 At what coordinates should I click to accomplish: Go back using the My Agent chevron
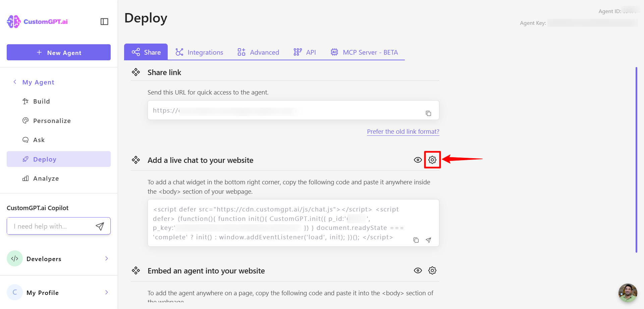(15, 82)
